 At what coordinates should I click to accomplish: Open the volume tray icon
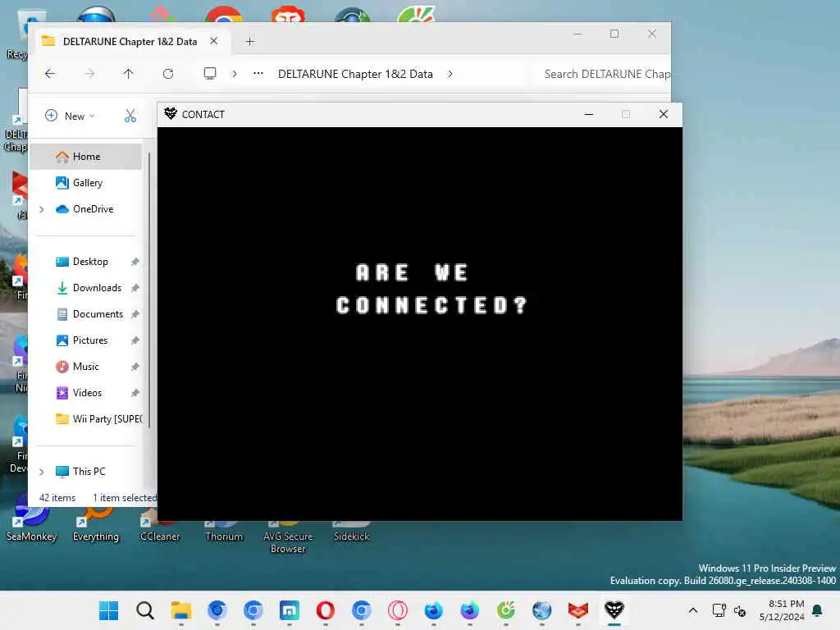click(x=740, y=610)
